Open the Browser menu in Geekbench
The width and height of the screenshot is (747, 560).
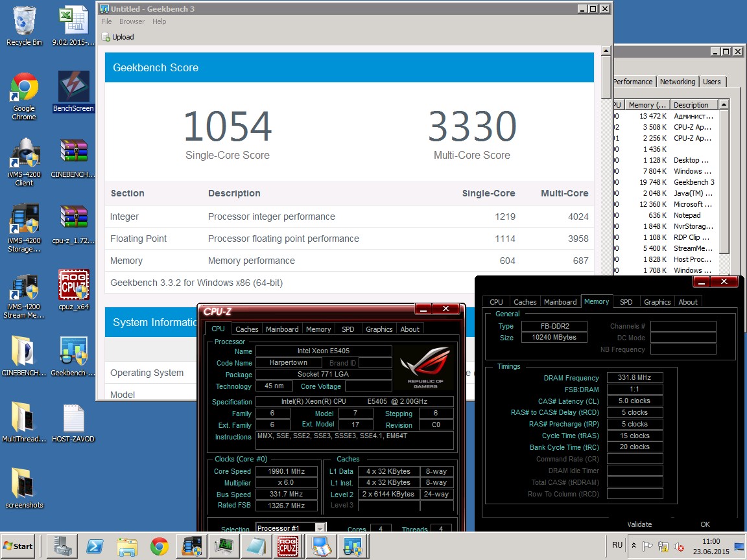132,21
